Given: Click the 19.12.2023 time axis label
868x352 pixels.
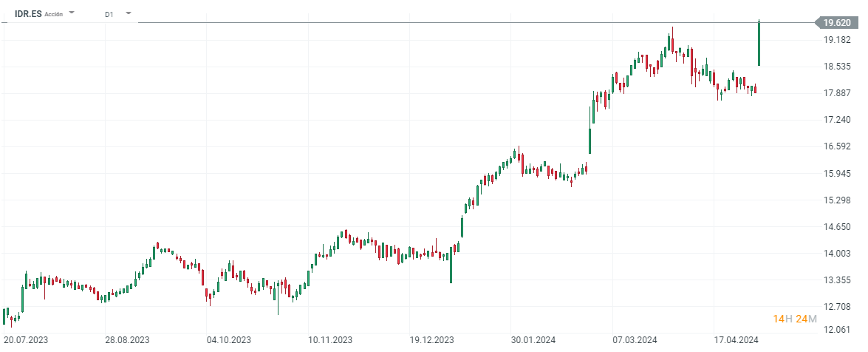Looking at the screenshot, I should point(433,340).
